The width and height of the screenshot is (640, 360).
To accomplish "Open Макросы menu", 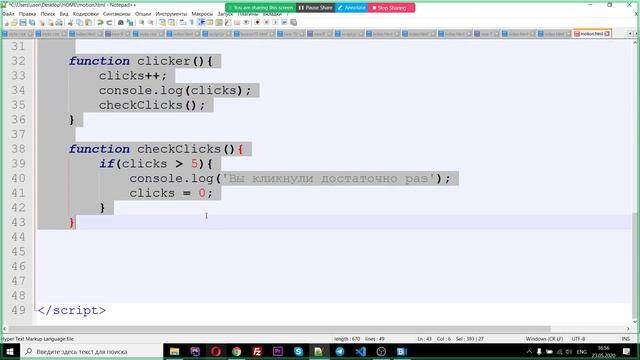I will (x=202, y=14).
